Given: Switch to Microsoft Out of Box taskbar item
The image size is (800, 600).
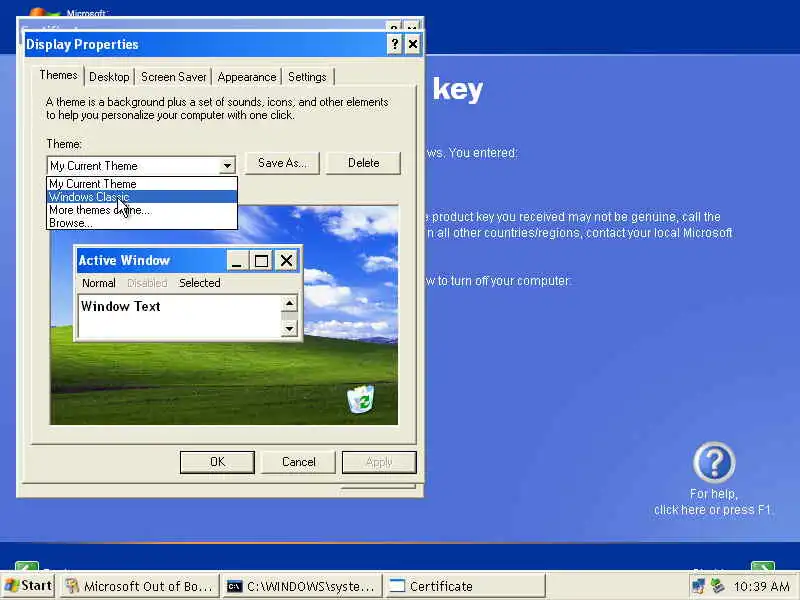Looking at the screenshot, I should point(140,586).
